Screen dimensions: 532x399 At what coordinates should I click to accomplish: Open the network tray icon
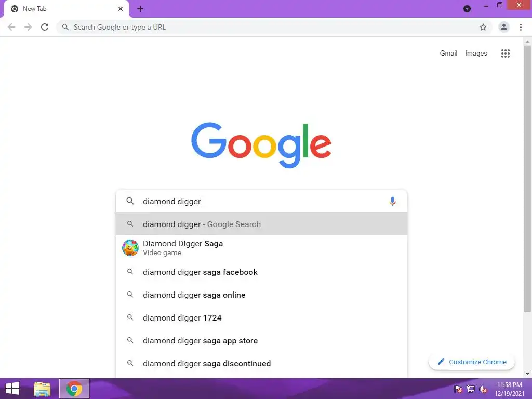[x=471, y=389]
